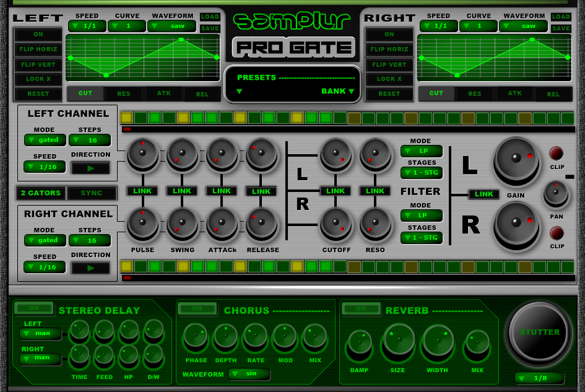Toggle the Reverb ON switch

361,308
